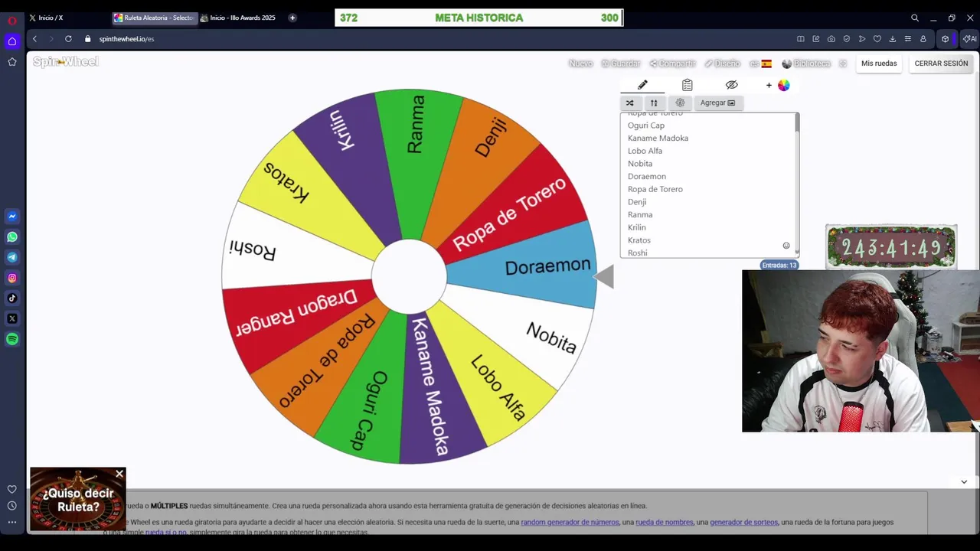Click Nuevo in the wheel menu

click(x=581, y=64)
